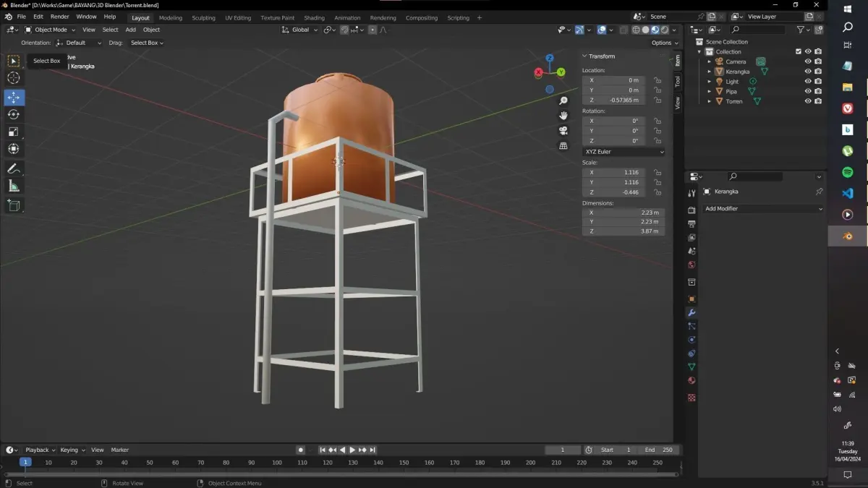Screen dimensions: 868x488
Task: Open the Material properties tab
Action: [x=692, y=381]
